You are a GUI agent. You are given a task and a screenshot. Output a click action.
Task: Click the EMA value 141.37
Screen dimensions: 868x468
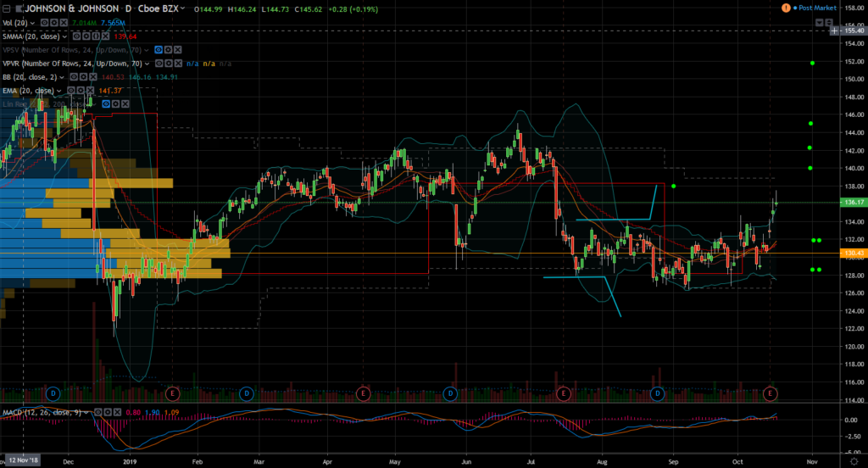point(110,91)
